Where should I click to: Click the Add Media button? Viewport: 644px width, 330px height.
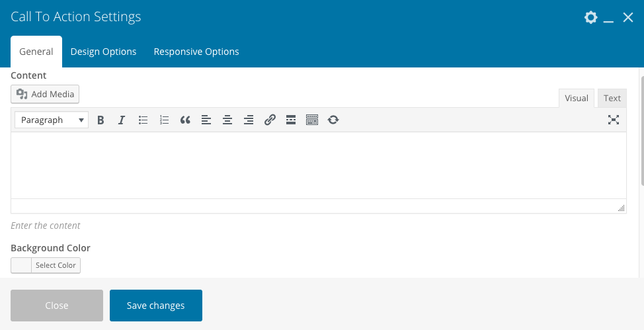coord(45,94)
